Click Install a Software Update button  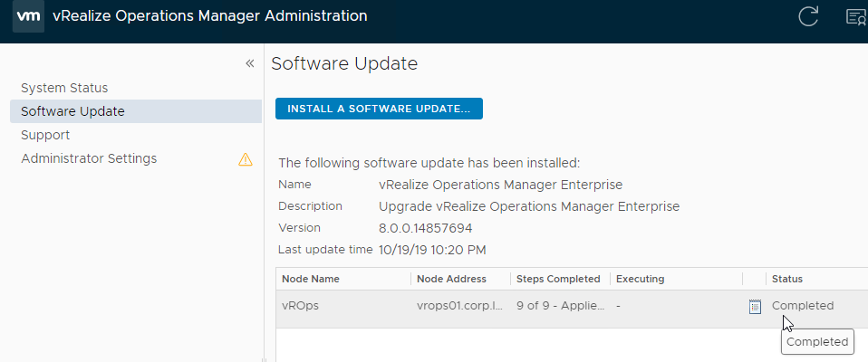tap(379, 109)
